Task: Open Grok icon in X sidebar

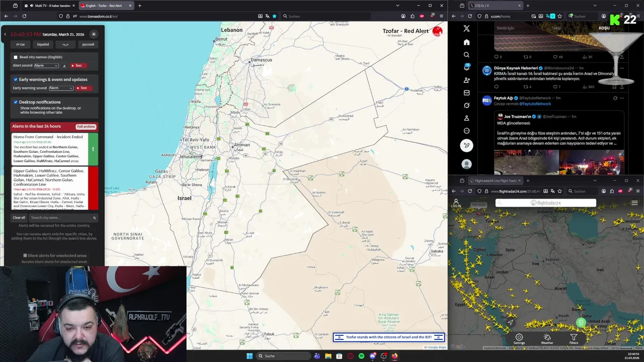Action: (x=466, y=105)
